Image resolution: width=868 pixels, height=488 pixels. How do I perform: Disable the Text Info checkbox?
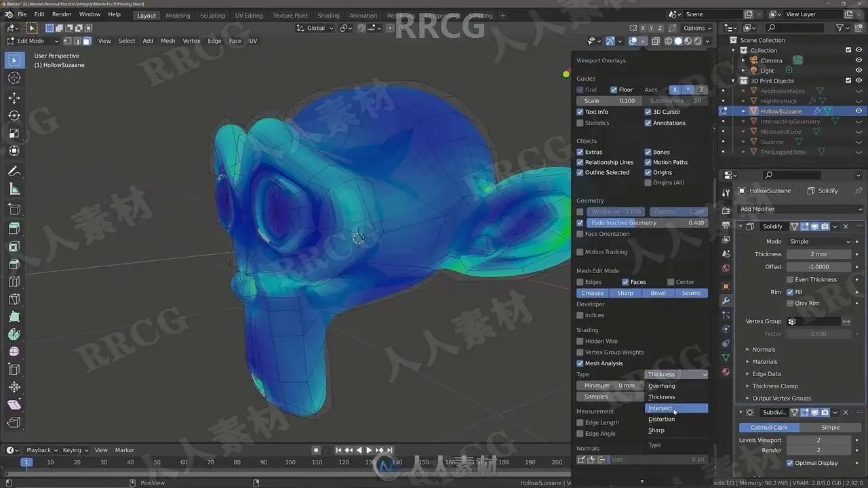[580, 112]
